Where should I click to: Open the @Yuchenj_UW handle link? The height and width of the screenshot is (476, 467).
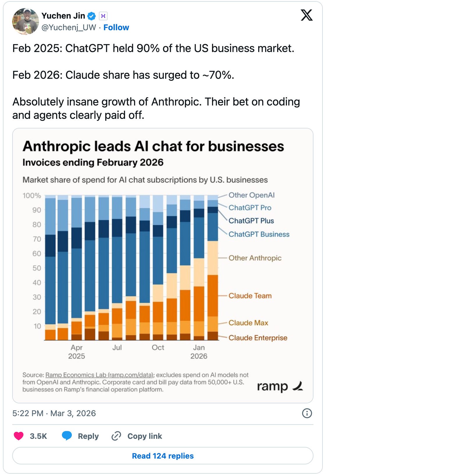click(x=69, y=27)
